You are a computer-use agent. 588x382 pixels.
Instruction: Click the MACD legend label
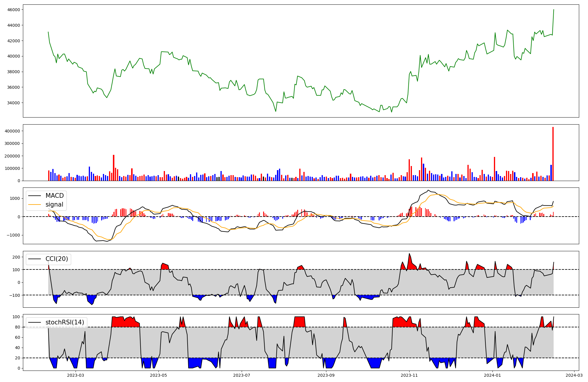click(x=54, y=196)
